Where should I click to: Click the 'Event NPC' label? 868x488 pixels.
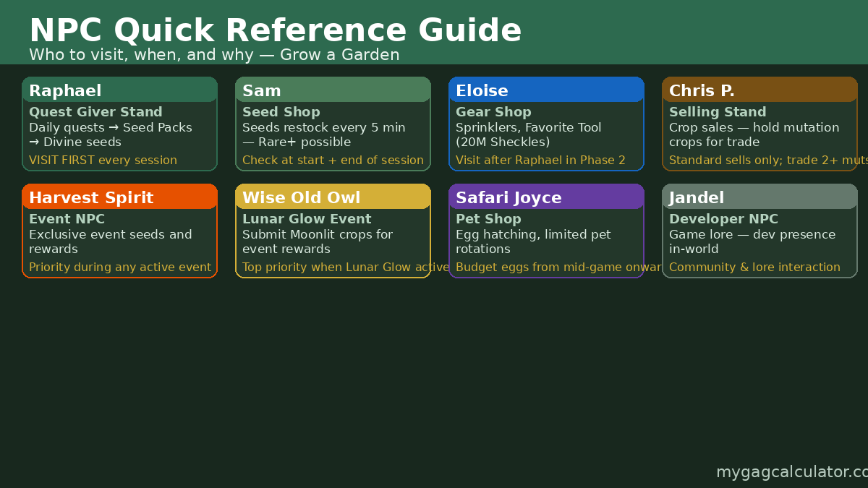67,219
